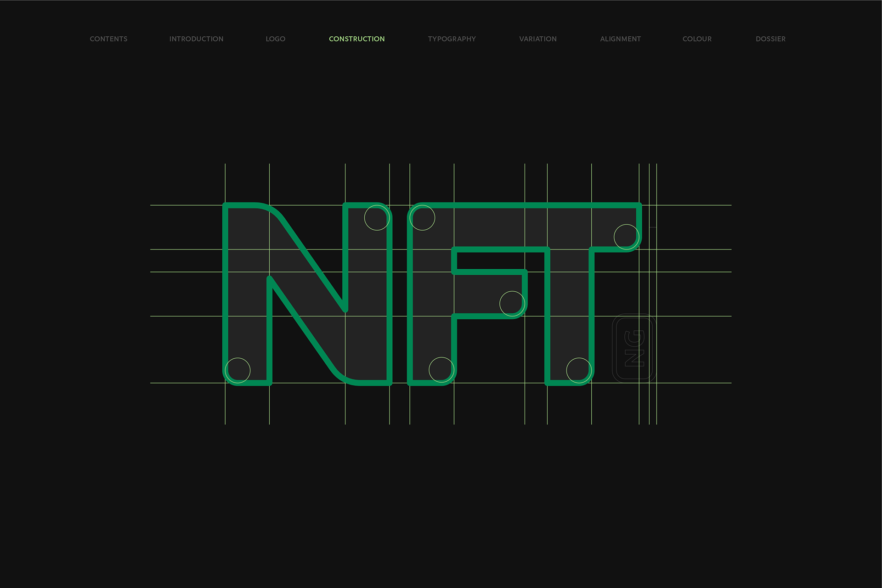Click the circle at the F stem's bottom
882x588 pixels.
pyautogui.click(x=441, y=370)
